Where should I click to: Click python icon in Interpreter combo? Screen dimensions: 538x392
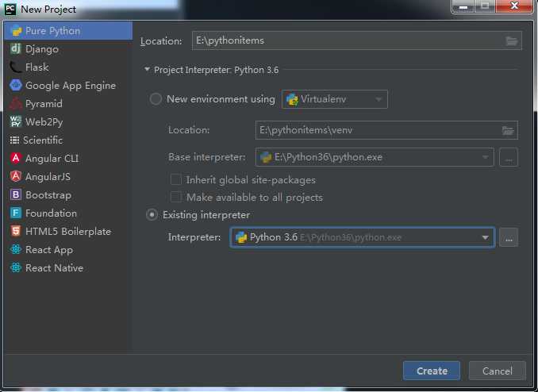241,237
